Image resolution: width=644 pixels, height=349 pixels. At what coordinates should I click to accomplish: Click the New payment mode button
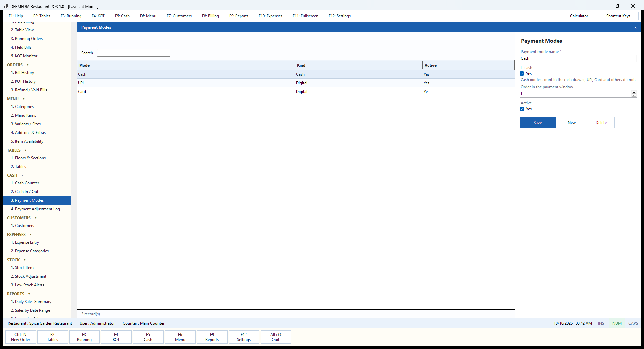[572, 123]
